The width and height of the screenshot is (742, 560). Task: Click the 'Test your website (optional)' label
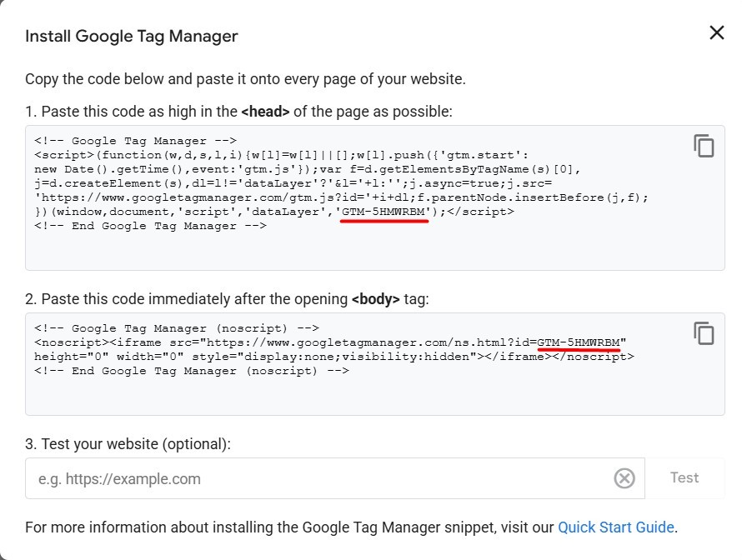[x=128, y=444]
